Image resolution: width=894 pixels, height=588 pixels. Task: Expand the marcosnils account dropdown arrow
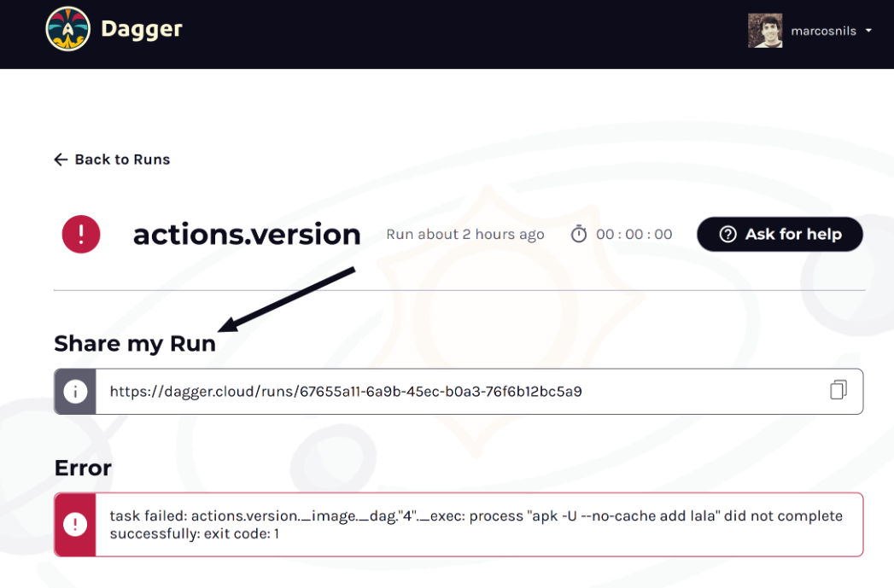868,31
